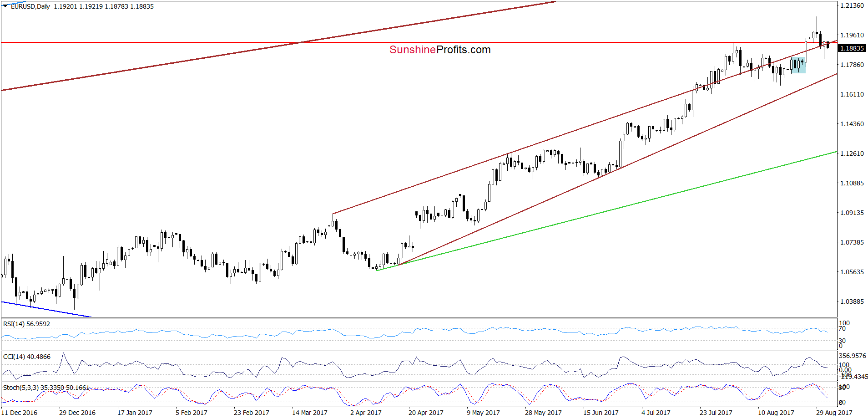Click the 2 Apr 2017 date label
868x419 pixels.
[366, 413]
